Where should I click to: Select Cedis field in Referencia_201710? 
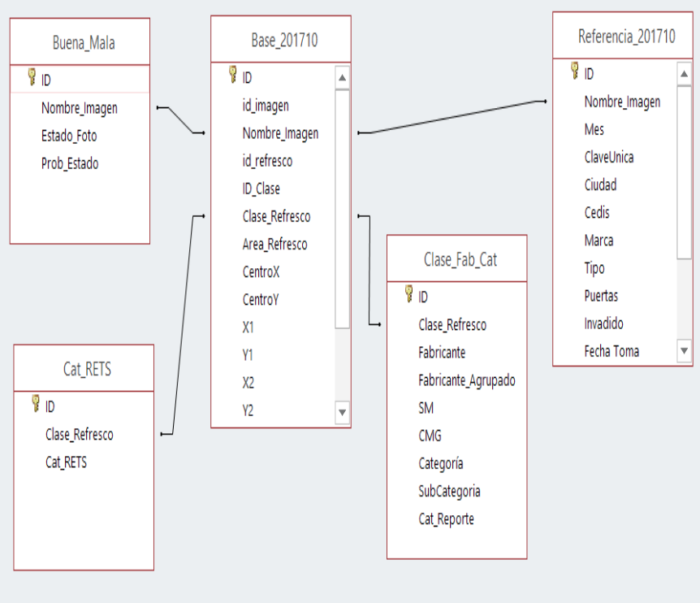coord(597,213)
